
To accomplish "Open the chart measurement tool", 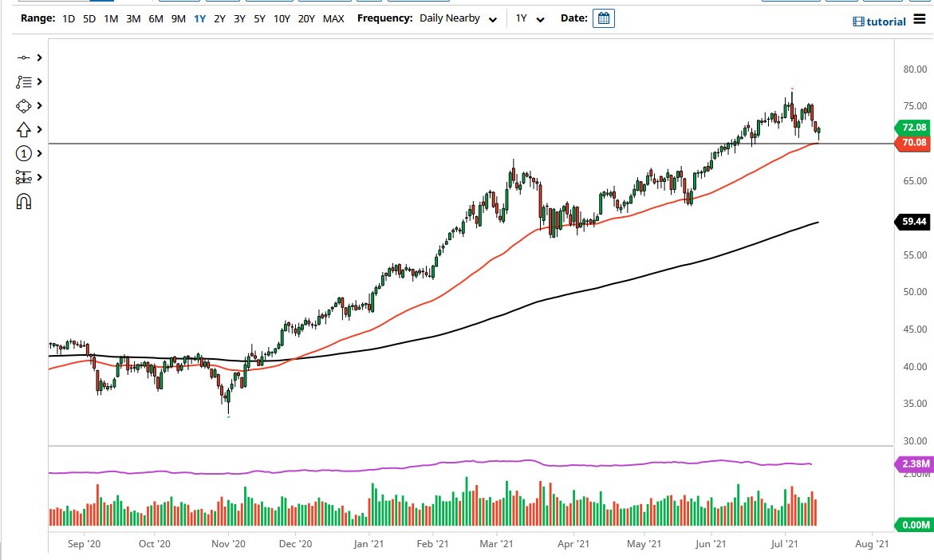I will point(22,177).
